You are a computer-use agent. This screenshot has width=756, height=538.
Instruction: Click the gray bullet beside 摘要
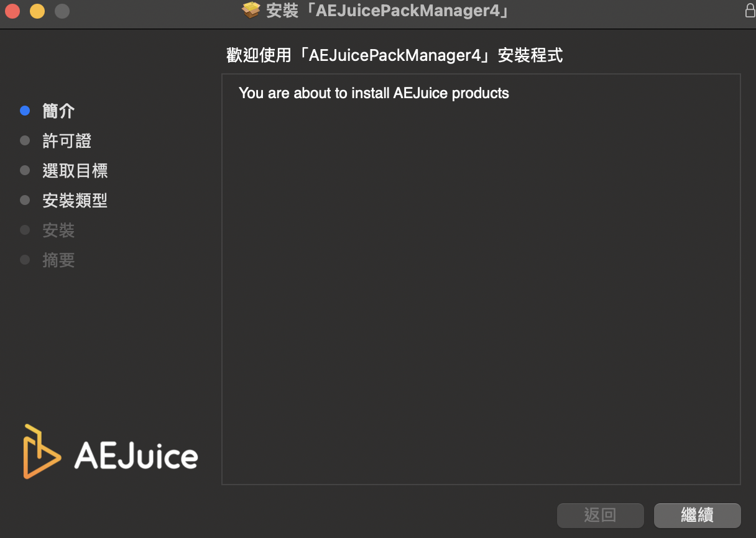coord(25,260)
